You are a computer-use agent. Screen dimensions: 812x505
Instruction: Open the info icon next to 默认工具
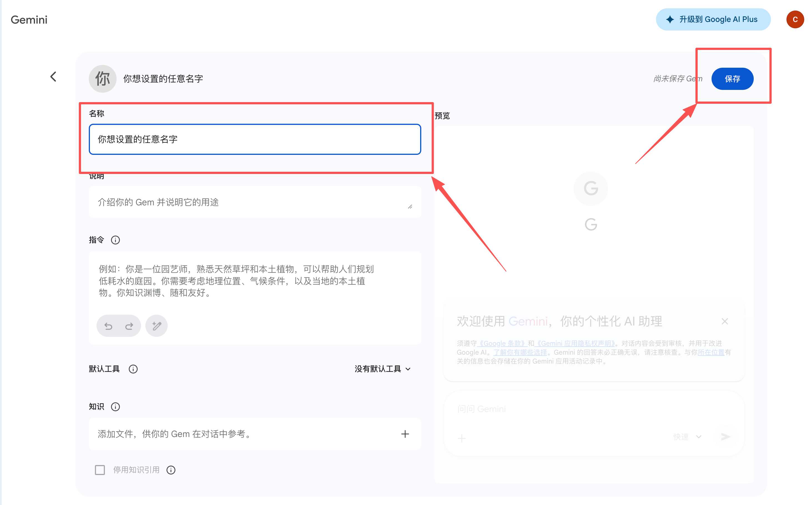click(x=133, y=369)
